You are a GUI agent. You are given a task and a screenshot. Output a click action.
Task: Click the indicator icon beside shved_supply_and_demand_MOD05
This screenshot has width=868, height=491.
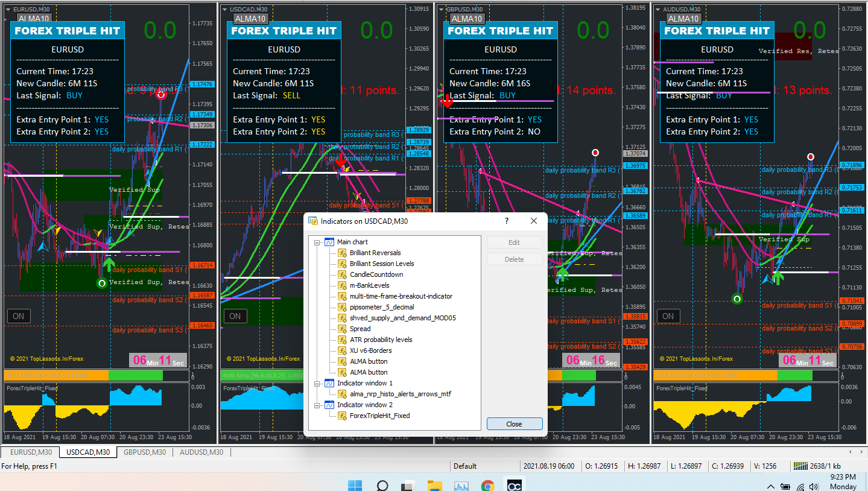point(341,318)
